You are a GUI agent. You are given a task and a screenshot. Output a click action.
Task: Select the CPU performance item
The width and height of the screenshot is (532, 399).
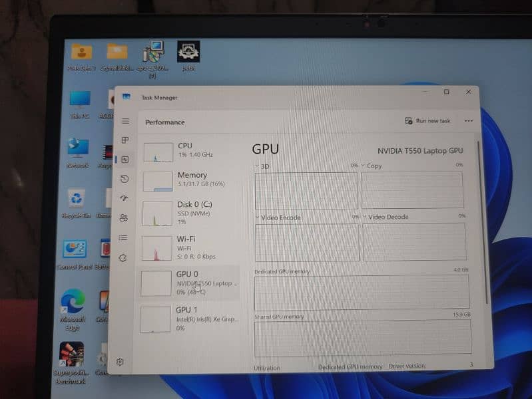[190, 152]
